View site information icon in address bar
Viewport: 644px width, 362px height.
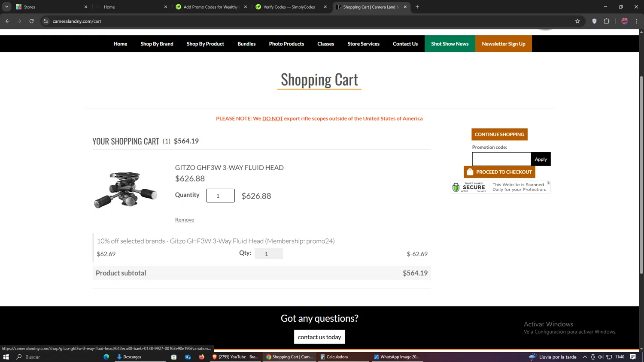(46, 21)
